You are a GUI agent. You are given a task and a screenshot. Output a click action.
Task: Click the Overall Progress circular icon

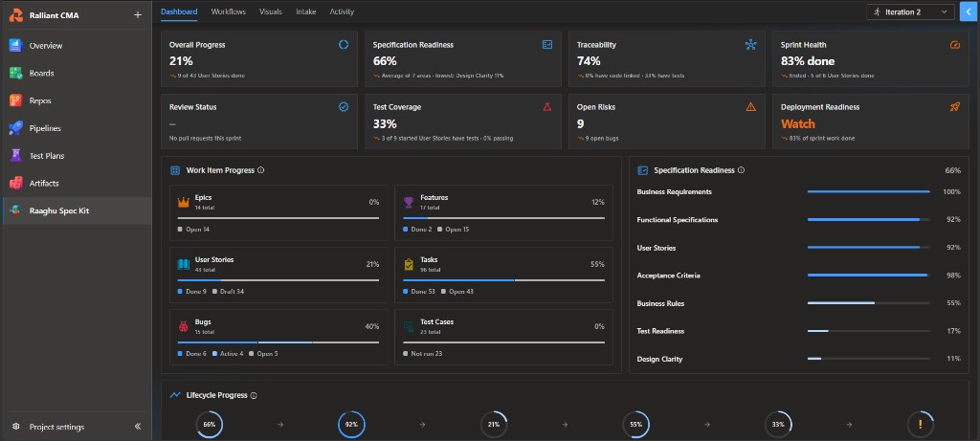click(x=344, y=45)
